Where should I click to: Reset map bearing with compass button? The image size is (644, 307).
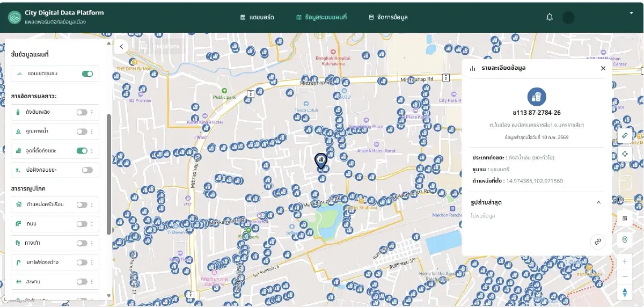pyautogui.click(x=625, y=293)
